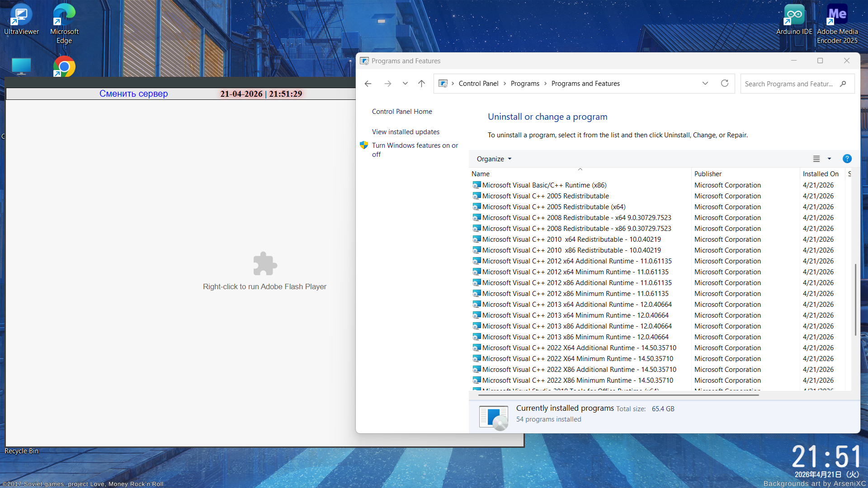The width and height of the screenshot is (868, 488).
Task: Expand the Organize dropdown menu
Action: [494, 159]
